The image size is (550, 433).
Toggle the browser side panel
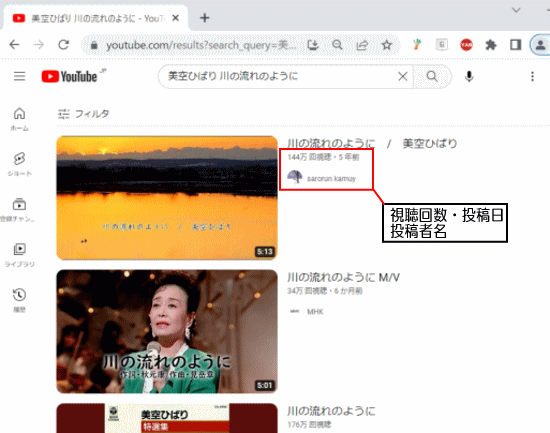click(515, 45)
